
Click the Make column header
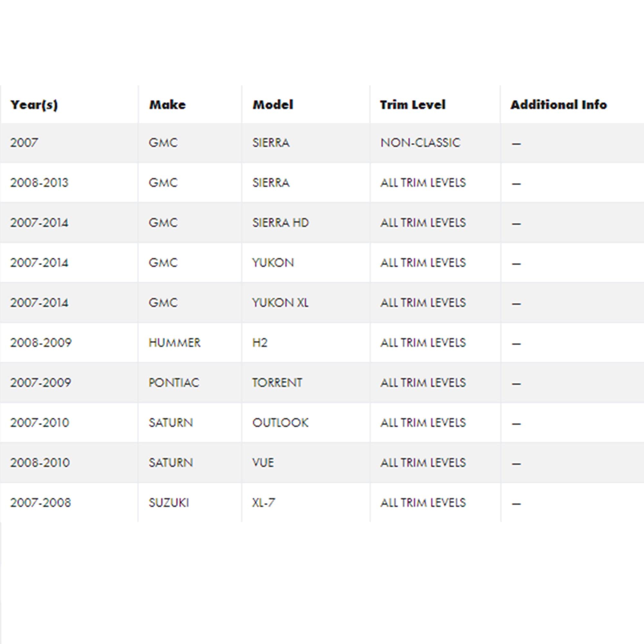tap(167, 105)
